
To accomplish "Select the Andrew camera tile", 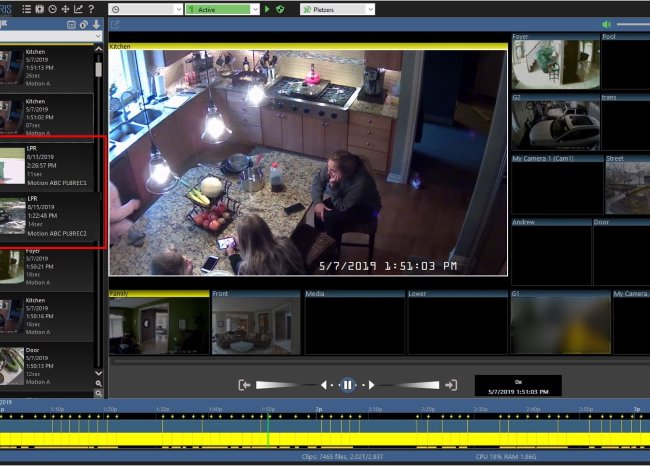I will click(551, 252).
